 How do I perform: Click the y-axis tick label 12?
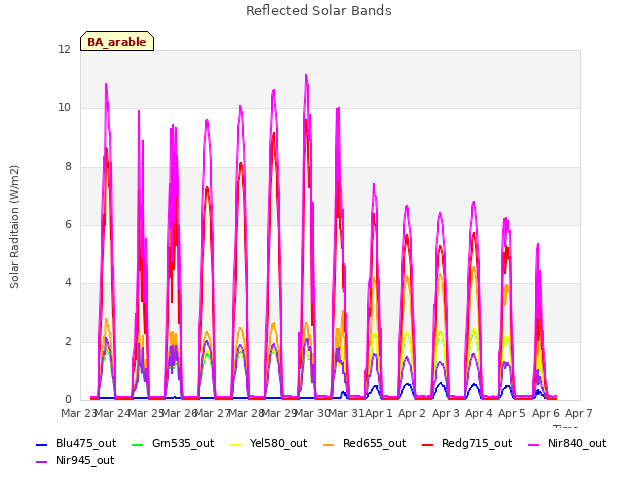[x=64, y=49]
